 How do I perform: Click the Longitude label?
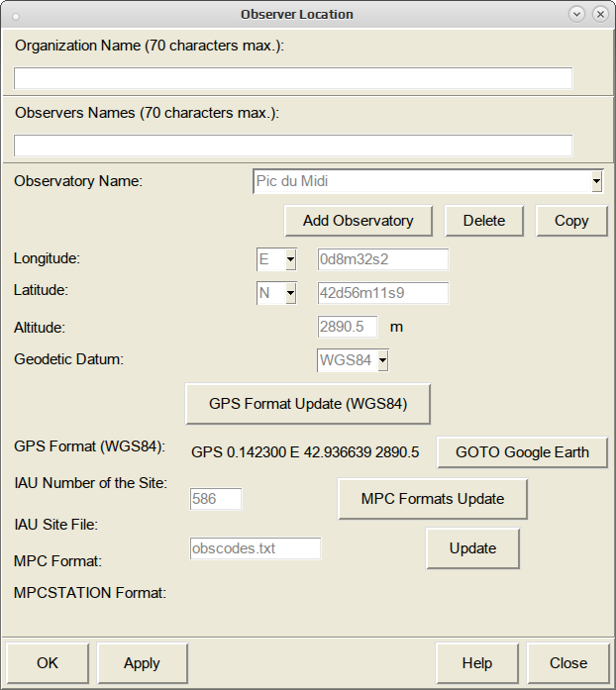pyautogui.click(x=48, y=258)
